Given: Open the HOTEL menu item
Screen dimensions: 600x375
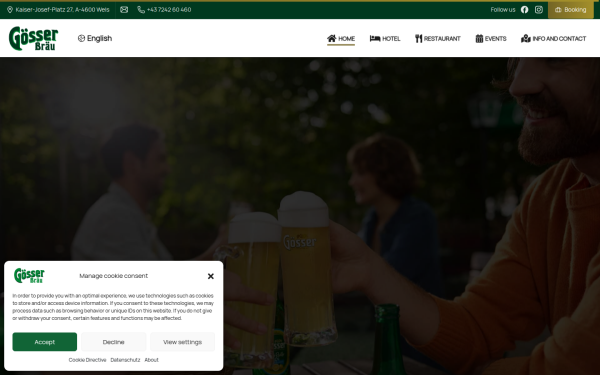Looking at the screenshot, I should tap(385, 39).
